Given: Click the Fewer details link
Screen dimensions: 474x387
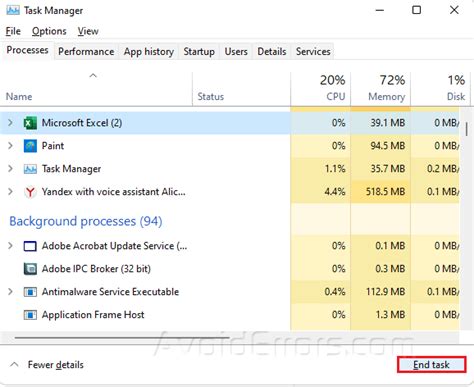Looking at the screenshot, I should (56, 365).
